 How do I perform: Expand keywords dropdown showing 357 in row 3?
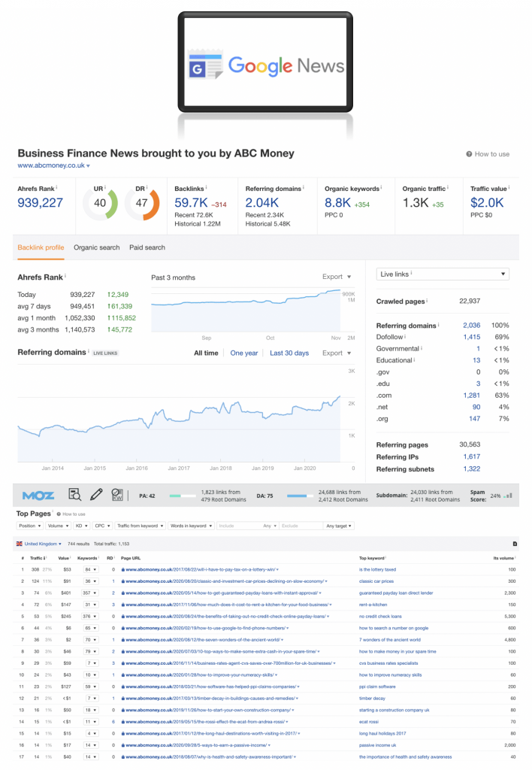[91, 593]
